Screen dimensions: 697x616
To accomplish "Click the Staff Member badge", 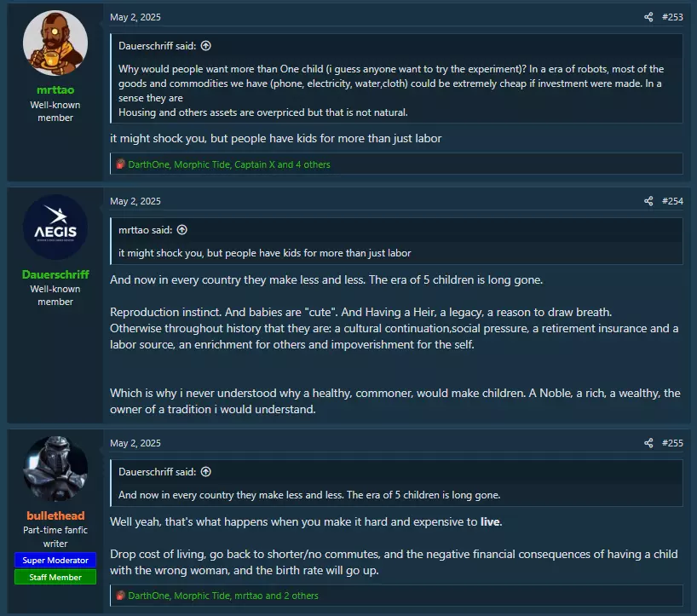I will click(55, 577).
